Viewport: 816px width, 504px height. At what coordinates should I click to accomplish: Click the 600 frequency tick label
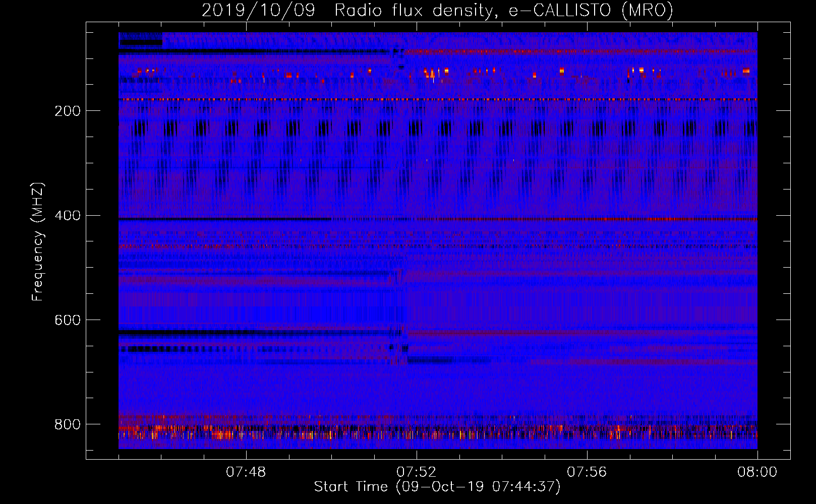(68, 321)
